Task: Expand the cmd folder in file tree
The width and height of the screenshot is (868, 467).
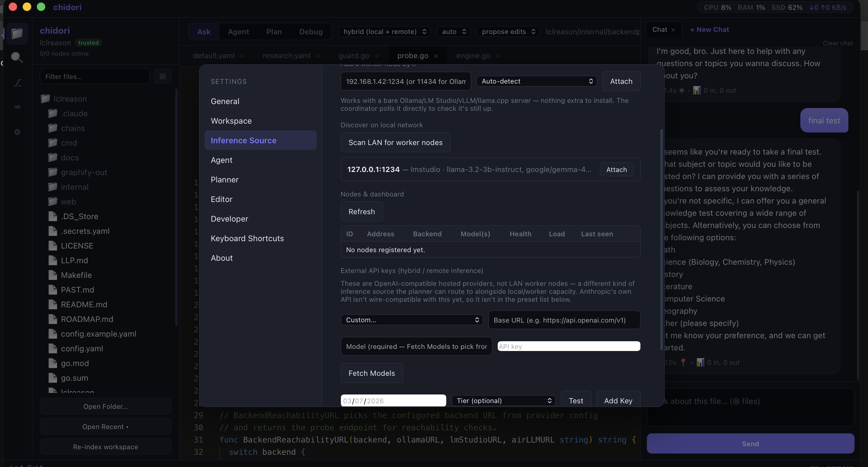Action: [69, 143]
